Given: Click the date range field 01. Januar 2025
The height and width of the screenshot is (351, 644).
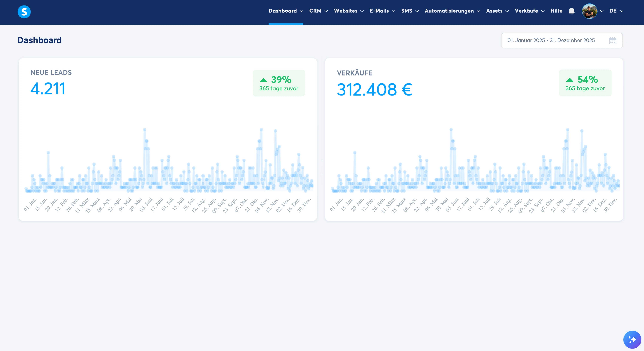Looking at the screenshot, I should pos(562,41).
